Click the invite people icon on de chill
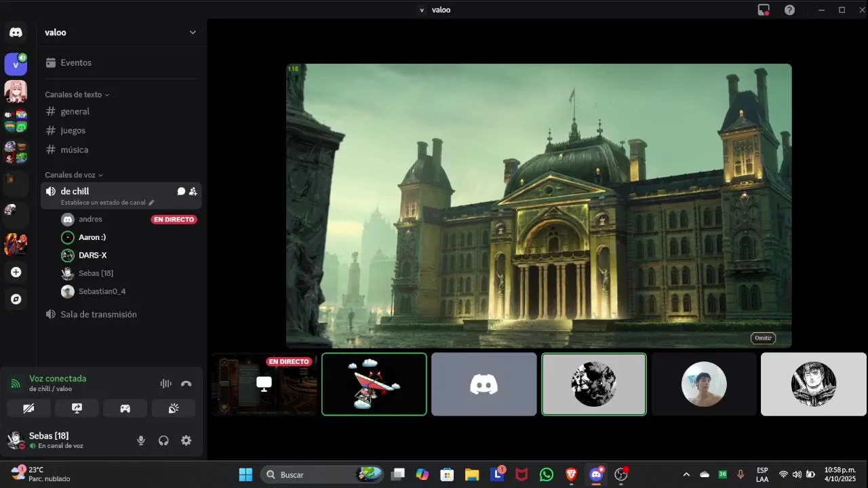868x488 pixels. tap(193, 191)
